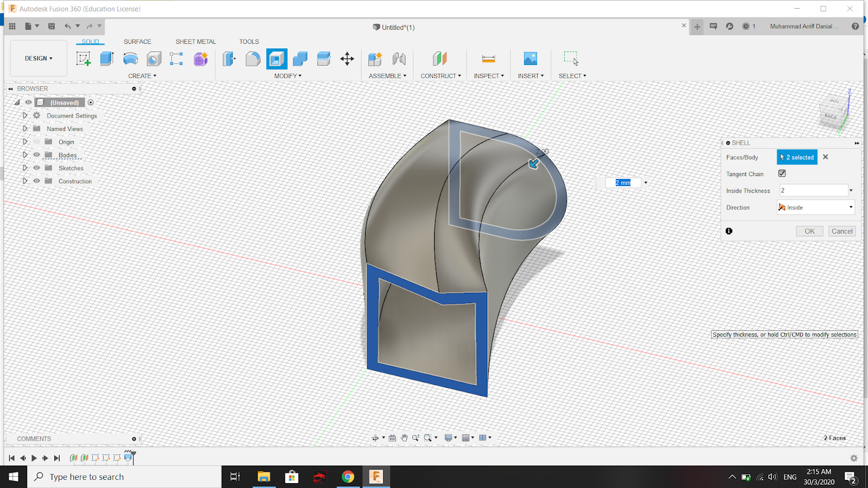Cancel the Shell dialog
Image resolution: width=868 pixels, height=488 pixels.
pos(842,230)
